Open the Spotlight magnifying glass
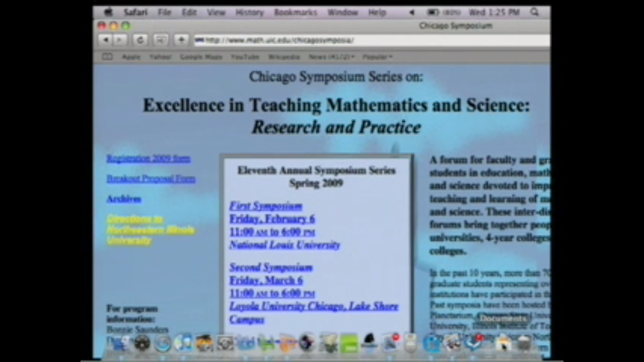 coord(534,12)
